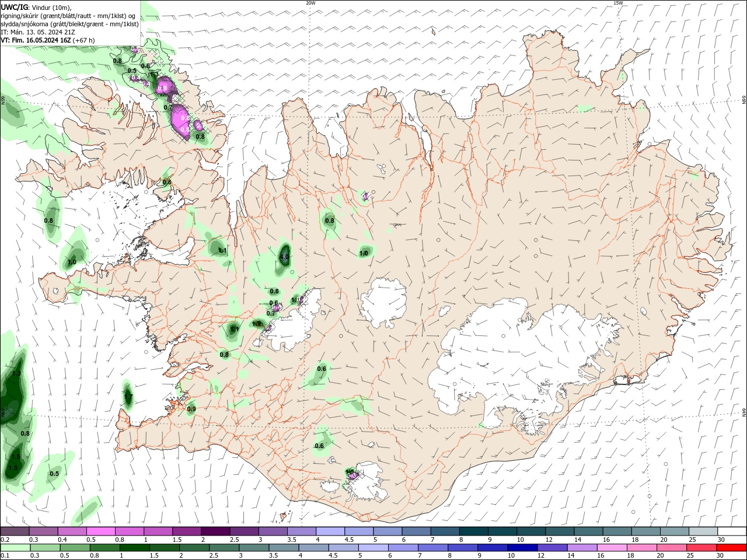This screenshot has height=560, width=747.
Task: Pick the darkest green rain swatch labeled 1
Action: click(x=135, y=548)
